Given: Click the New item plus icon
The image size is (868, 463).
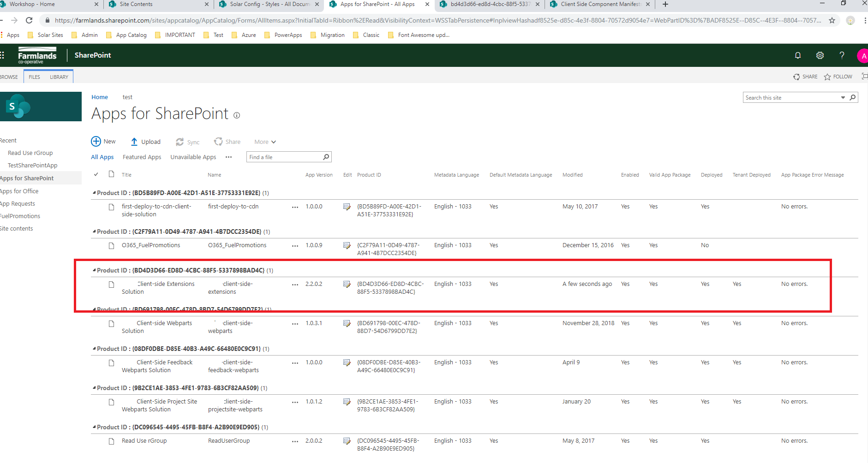Looking at the screenshot, I should (x=96, y=142).
